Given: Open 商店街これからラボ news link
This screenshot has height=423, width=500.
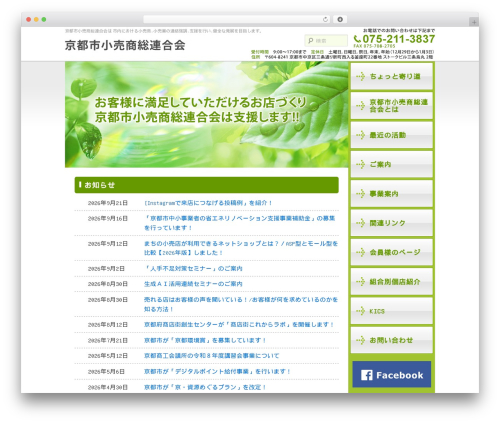Looking at the screenshot, I should pyautogui.click(x=239, y=324).
